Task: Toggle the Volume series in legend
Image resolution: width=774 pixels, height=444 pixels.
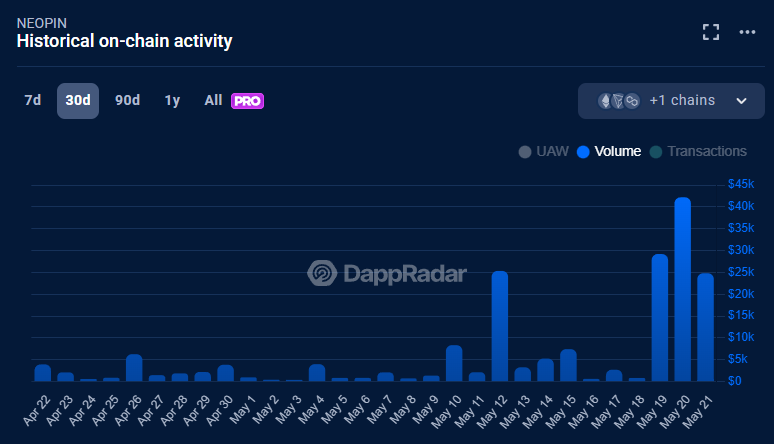Action: [609, 151]
